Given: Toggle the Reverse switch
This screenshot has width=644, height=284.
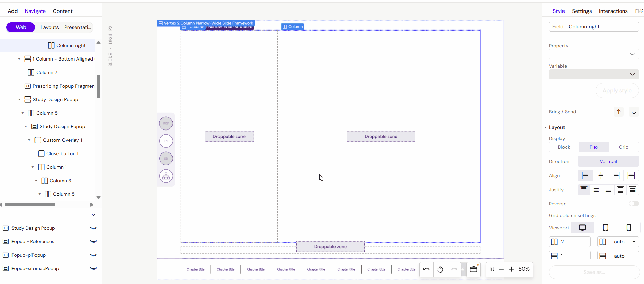Looking at the screenshot, I should (634, 204).
